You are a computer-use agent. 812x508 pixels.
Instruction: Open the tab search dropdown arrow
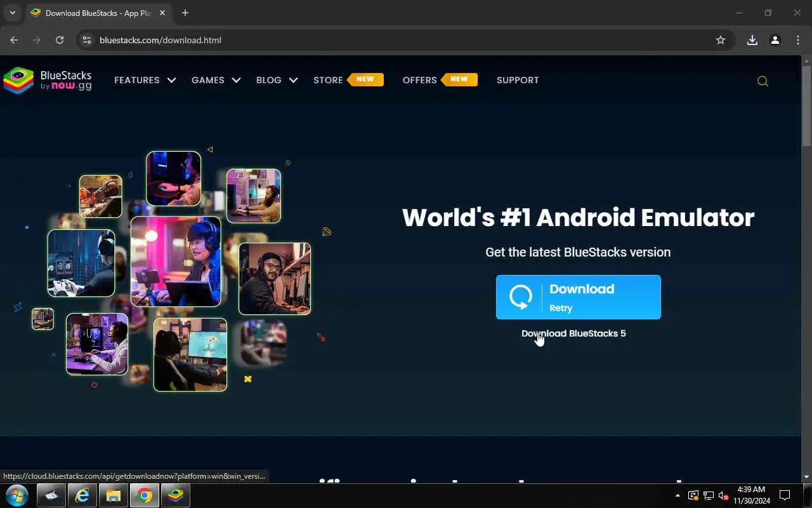12,13
